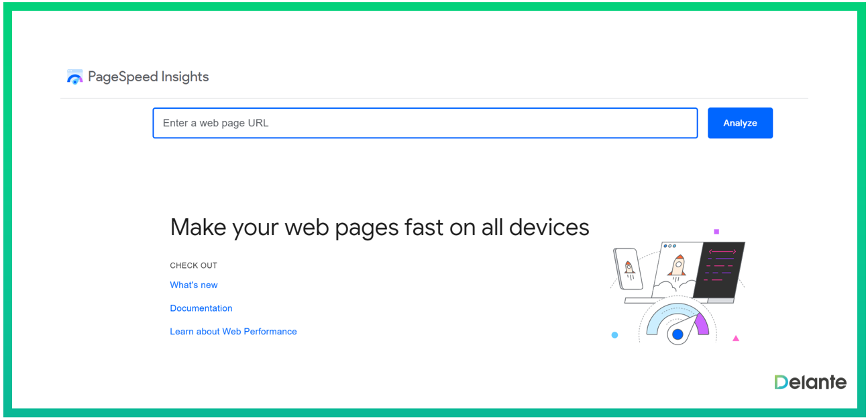The image size is (868, 419).
Task: Follow the Learn about Web Performance link
Action: pyautogui.click(x=233, y=332)
